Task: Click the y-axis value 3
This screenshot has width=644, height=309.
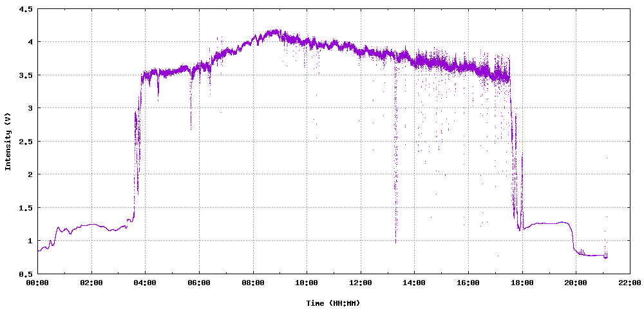Action: [30, 108]
